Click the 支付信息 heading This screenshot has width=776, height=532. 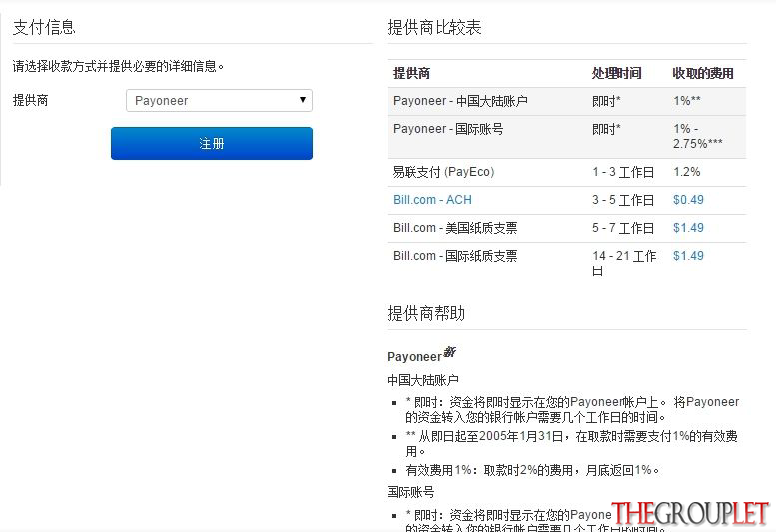(x=44, y=27)
